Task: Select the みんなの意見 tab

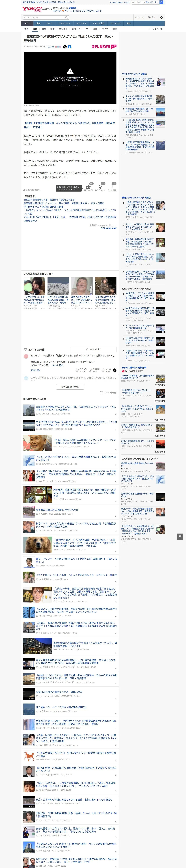Action: pos(98,24)
